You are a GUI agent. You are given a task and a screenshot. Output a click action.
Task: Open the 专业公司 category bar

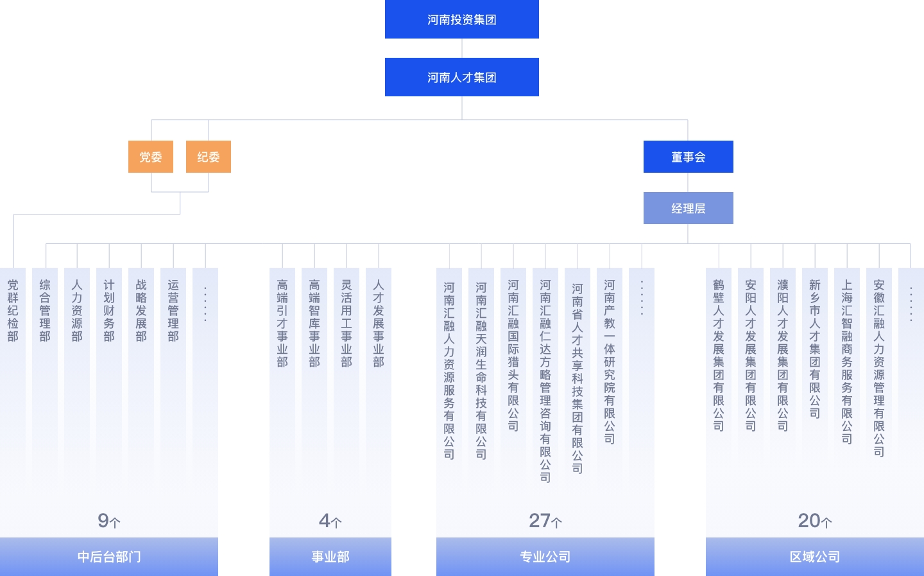point(545,557)
